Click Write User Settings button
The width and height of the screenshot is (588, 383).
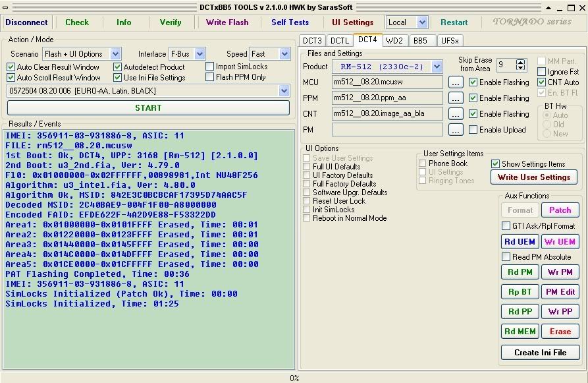pyautogui.click(x=534, y=177)
